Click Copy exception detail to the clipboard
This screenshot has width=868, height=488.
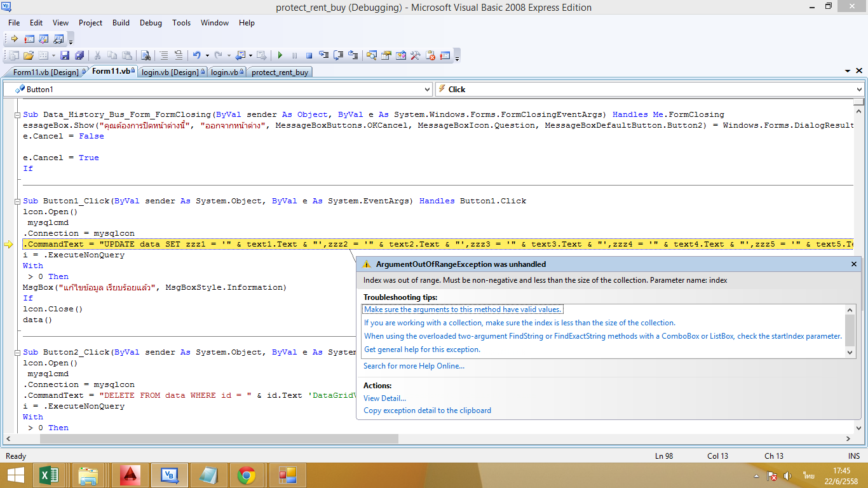427,410
